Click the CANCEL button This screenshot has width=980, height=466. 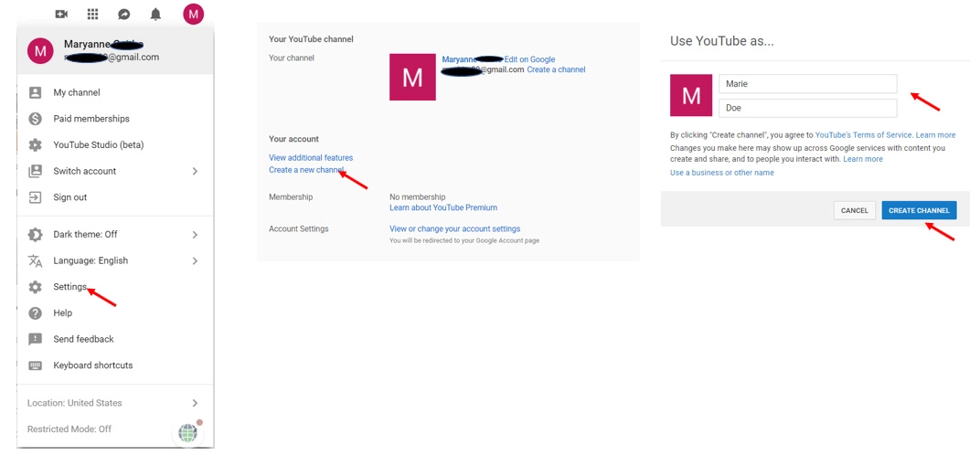point(855,210)
